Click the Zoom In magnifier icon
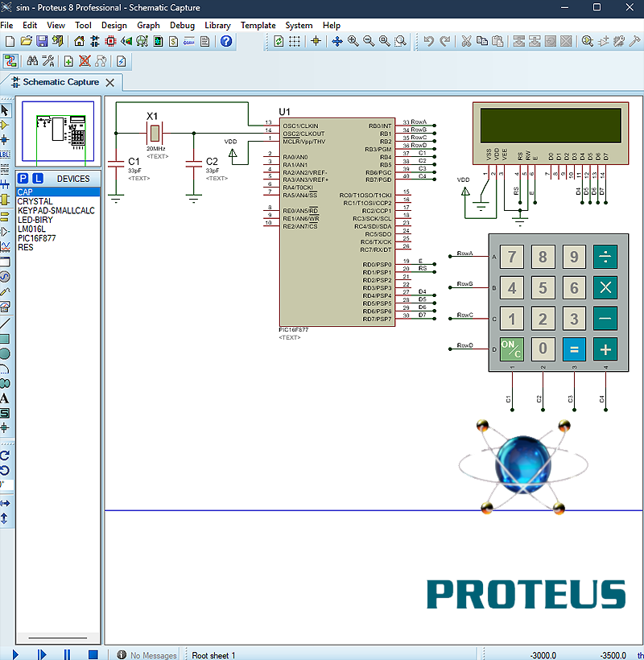 [x=353, y=41]
